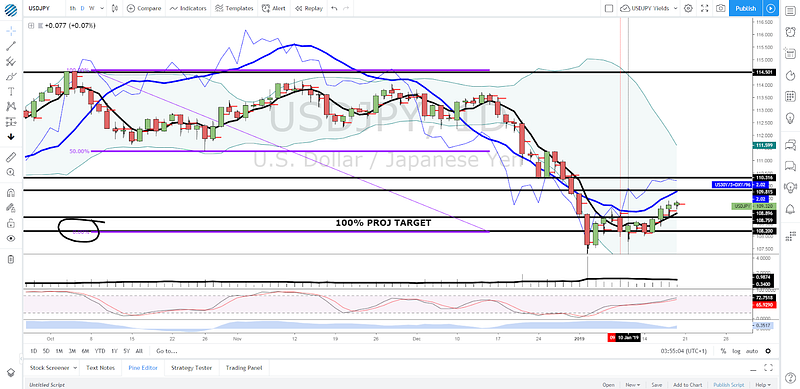Open the watchlist panel icon

point(790,10)
